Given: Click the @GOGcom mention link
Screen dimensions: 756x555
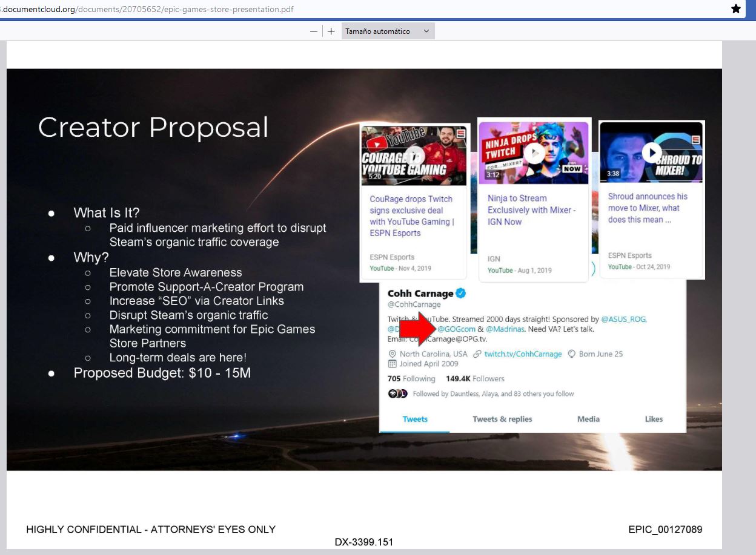Looking at the screenshot, I should 456,329.
